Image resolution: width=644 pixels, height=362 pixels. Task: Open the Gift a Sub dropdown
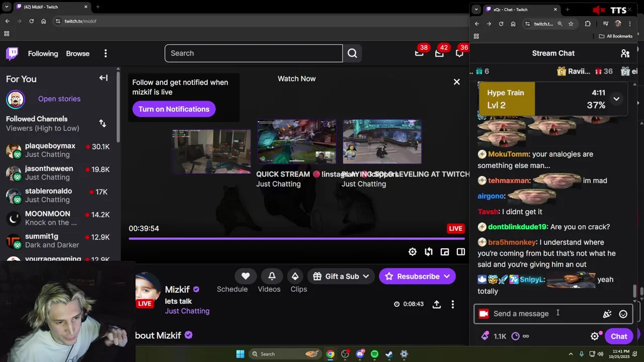(342, 276)
